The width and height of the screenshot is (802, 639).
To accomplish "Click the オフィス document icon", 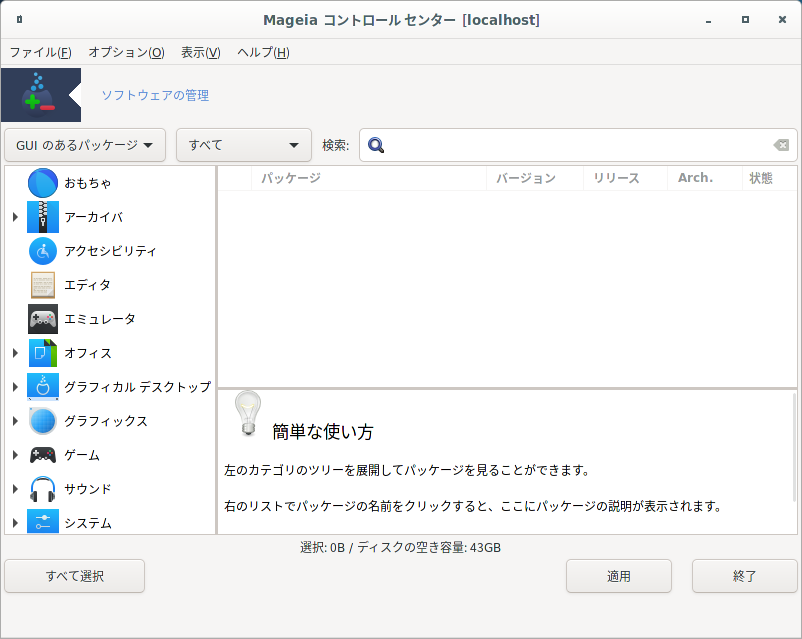I will (x=42, y=353).
